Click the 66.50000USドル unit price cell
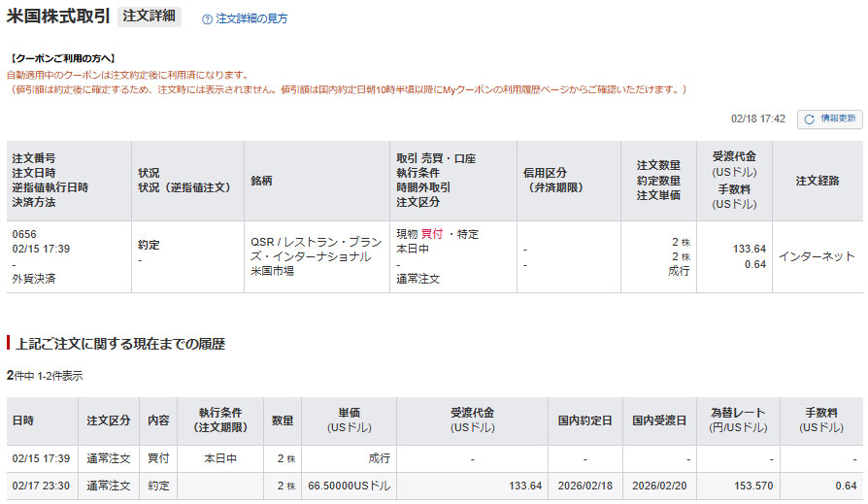Screen dimensions: 868x504 [x=349, y=486]
